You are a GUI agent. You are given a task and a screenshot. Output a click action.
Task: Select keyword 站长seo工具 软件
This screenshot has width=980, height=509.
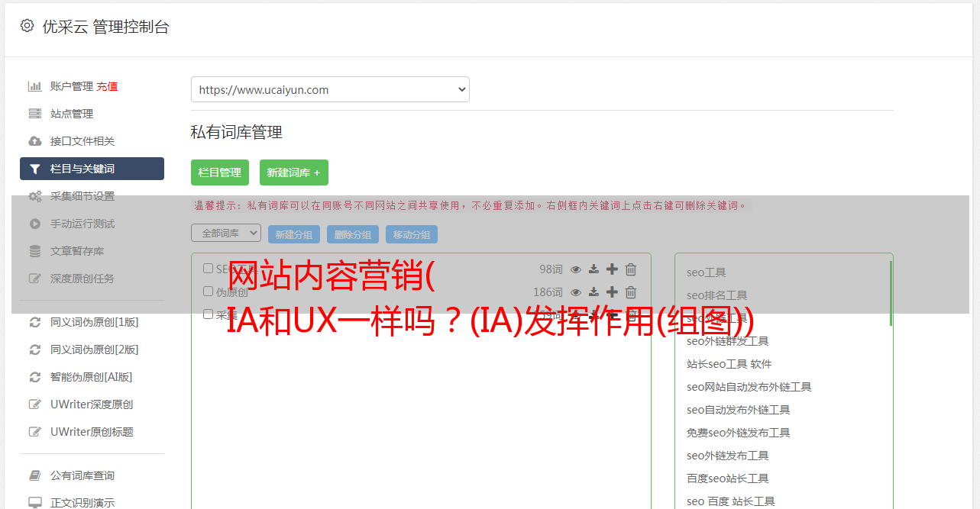(x=729, y=364)
